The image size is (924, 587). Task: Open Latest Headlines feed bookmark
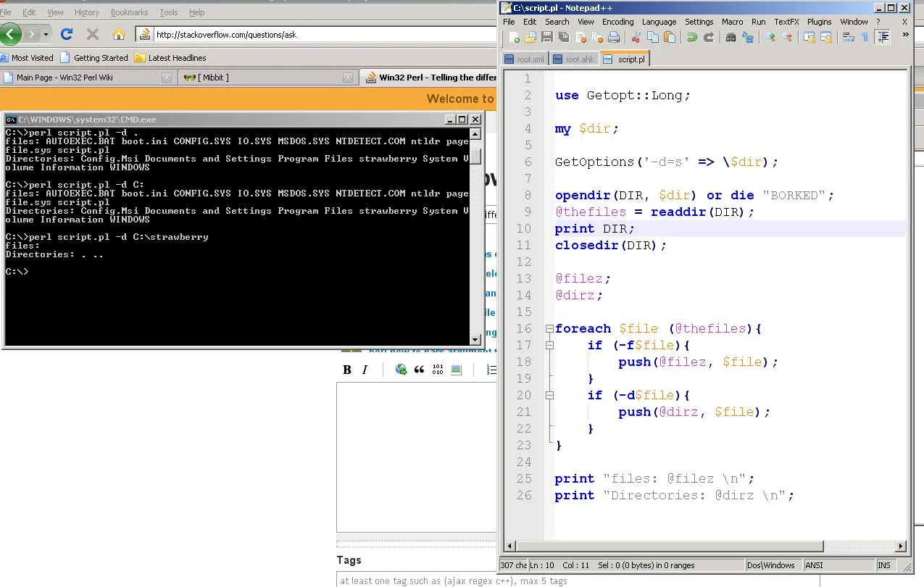coord(170,58)
